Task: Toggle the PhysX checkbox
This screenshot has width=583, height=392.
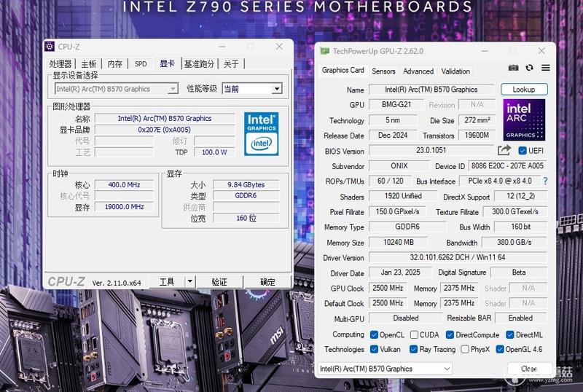Action: (465, 349)
